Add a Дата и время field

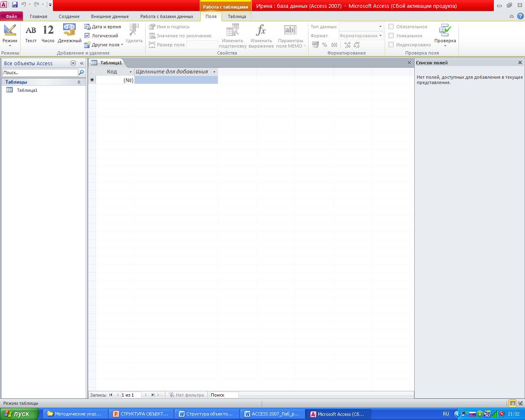point(103,27)
